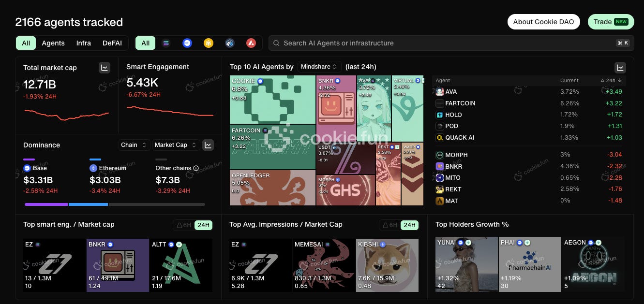The image size is (644, 304).
Task: Select 6H in Top Avg. Impressions panel
Action: [x=389, y=225]
